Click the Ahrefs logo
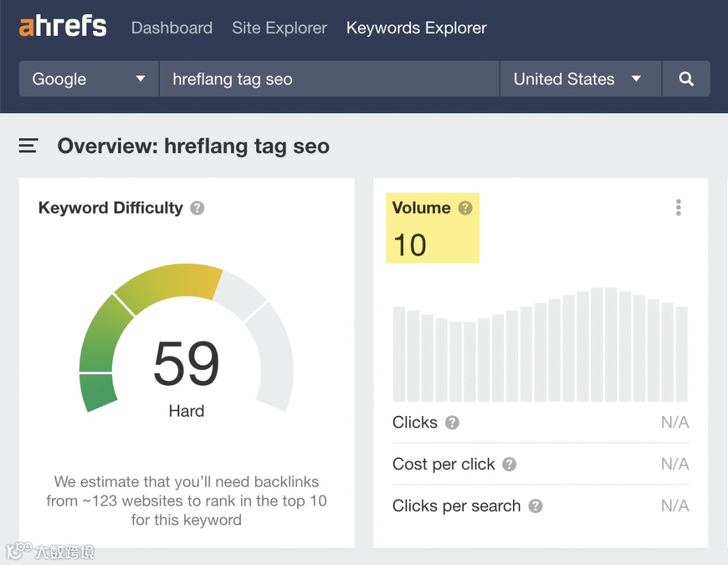Screen dimensions: 728x565 point(63,28)
